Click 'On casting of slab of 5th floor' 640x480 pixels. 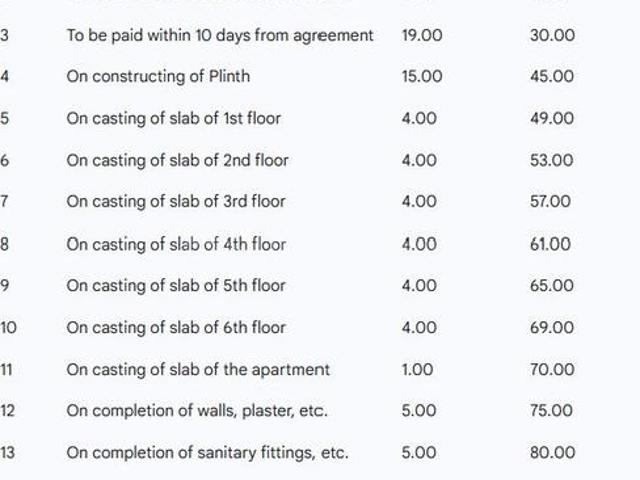click(176, 285)
